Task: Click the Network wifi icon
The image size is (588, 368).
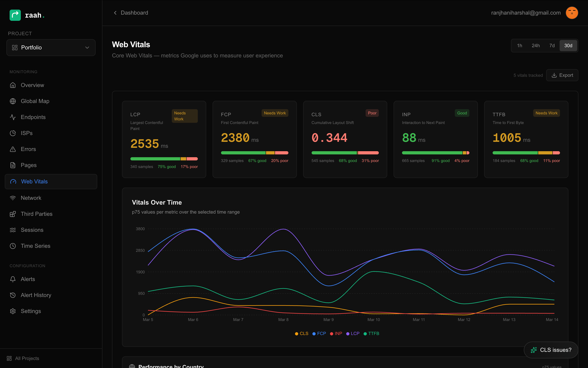Action: (13, 198)
